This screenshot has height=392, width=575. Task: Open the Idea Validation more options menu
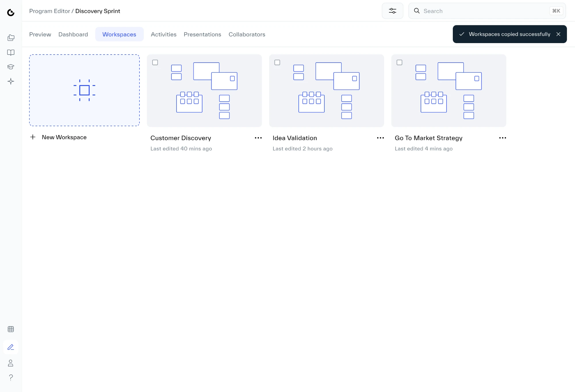tap(380, 138)
